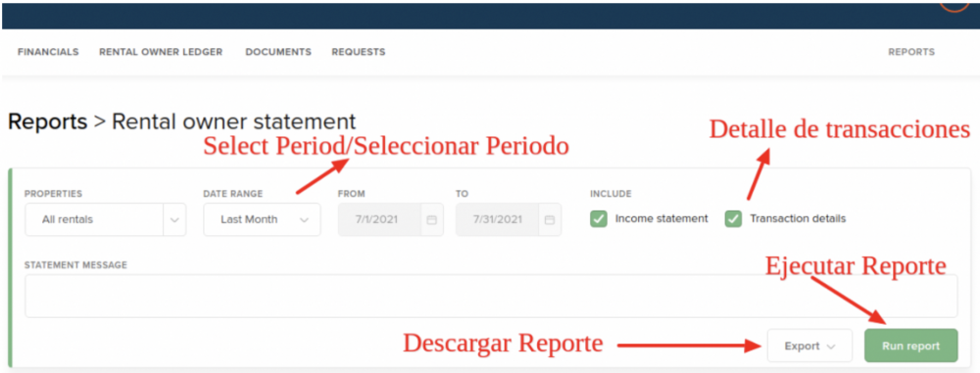This screenshot has height=373, width=980.
Task: Click the chevron in the Properties selector
Action: click(174, 219)
